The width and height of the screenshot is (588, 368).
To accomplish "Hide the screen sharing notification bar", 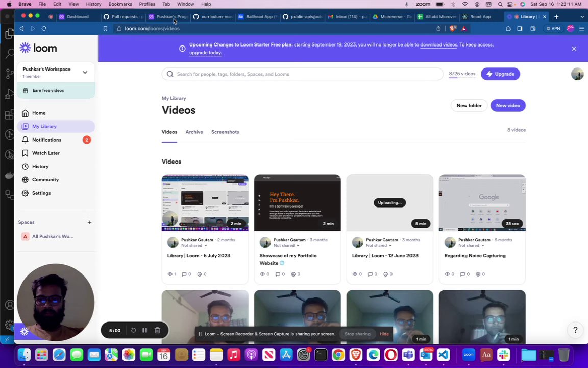I will point(384,334).
